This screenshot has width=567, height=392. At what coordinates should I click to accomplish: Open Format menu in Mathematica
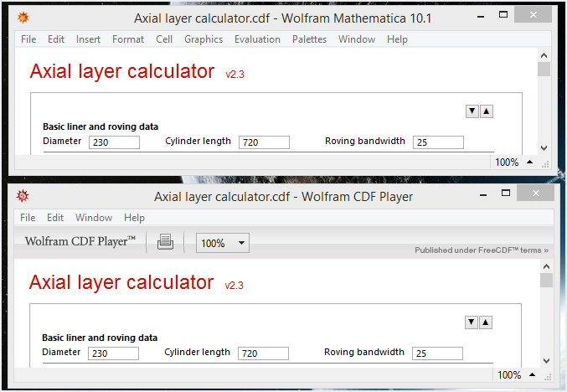(127, 39)
